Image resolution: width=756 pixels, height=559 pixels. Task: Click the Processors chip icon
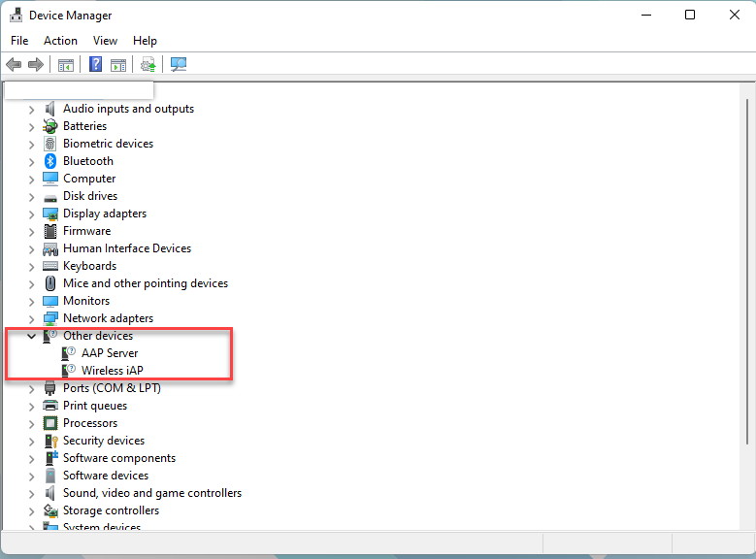pyautogui.click(x=50, y=423)
